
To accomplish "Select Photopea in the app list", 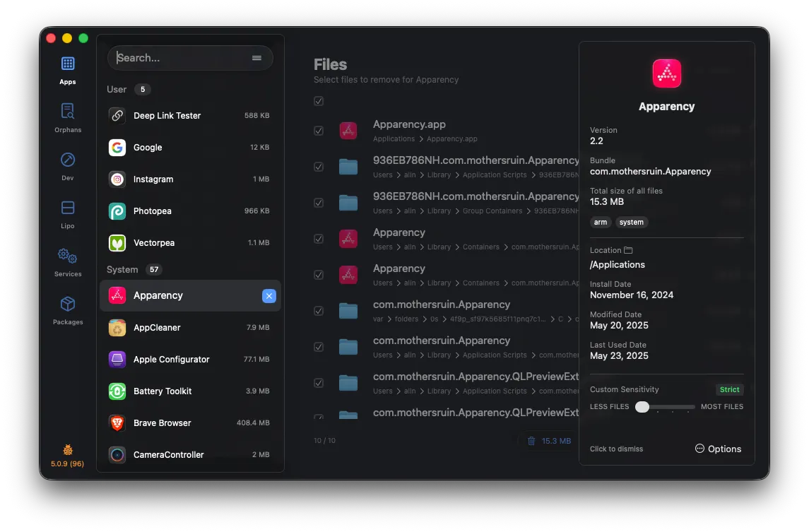I will tap(190, 211).
